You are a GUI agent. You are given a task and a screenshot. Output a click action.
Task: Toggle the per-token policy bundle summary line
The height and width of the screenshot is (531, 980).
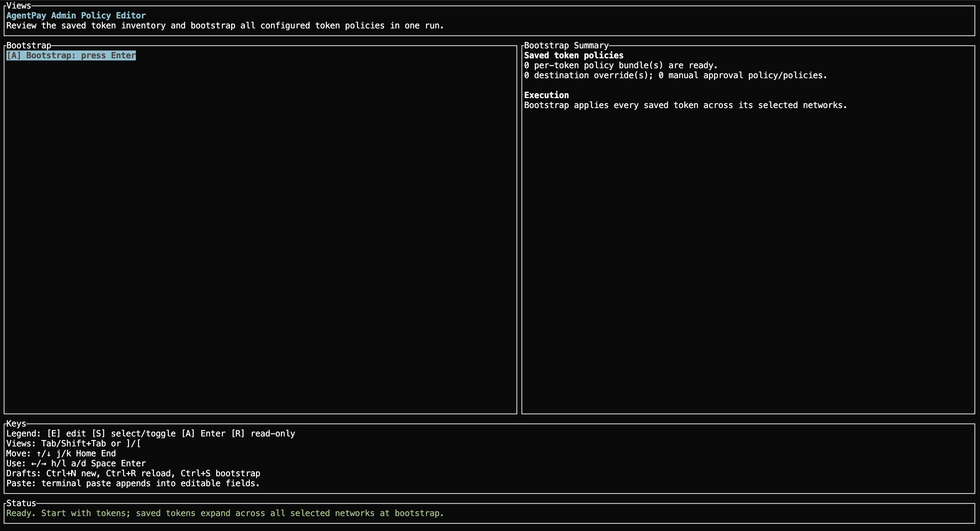click(x=620, y=65)
